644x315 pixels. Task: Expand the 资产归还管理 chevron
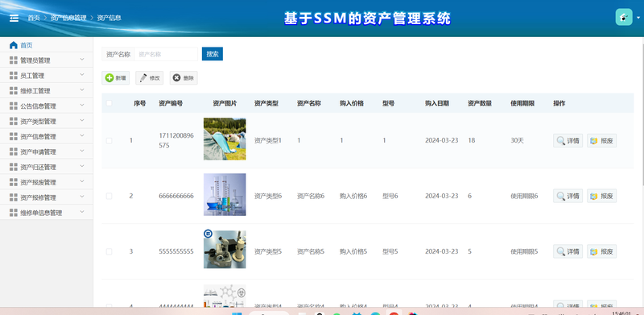tap(82, 166)
